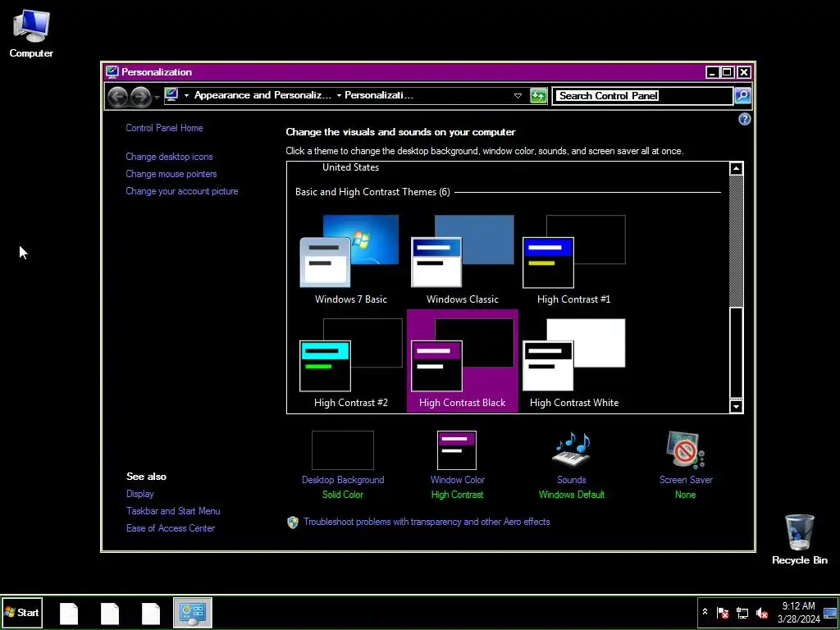Click the High Contrast status text below Window Color

coord(457,495)
